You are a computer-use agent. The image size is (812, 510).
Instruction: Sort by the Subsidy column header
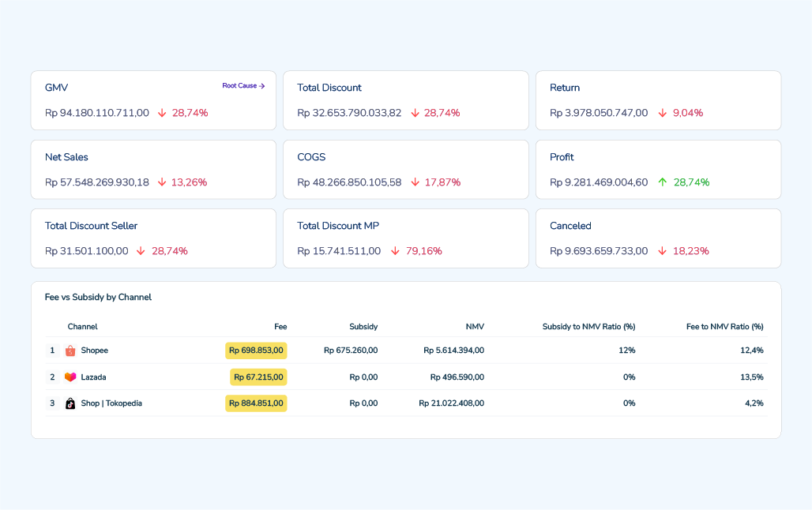(x=363, y=327)
